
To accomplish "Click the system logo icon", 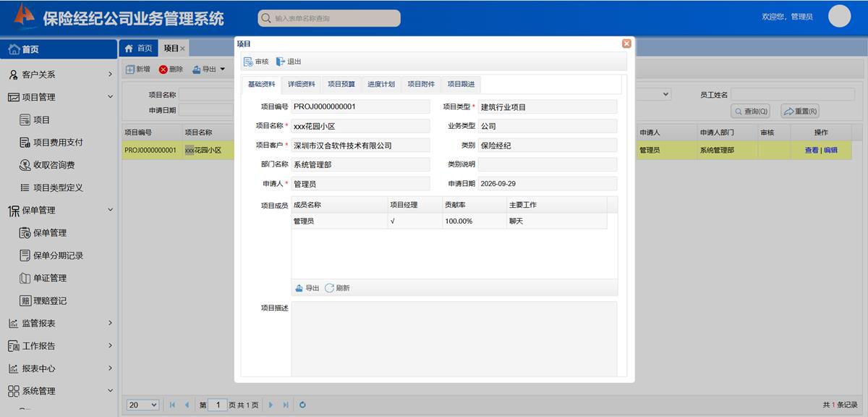I will click(x=25, y=16).
